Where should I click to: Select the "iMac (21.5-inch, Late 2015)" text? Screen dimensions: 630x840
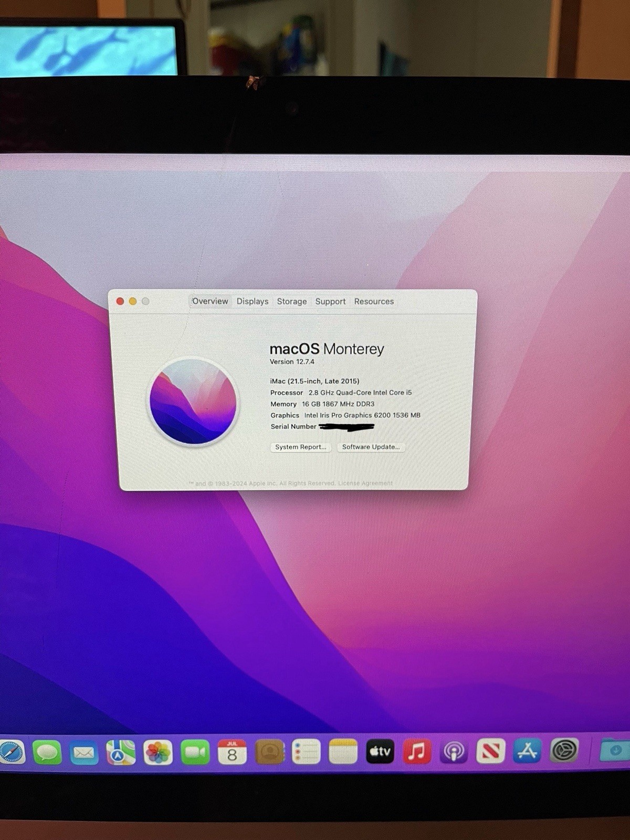click(314, 381)
